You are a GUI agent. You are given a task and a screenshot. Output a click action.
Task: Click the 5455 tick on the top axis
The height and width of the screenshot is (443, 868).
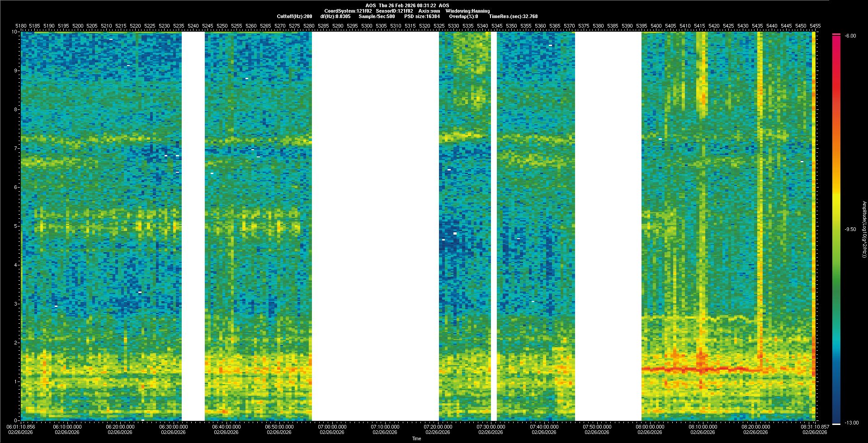click(x=815, y=26)
